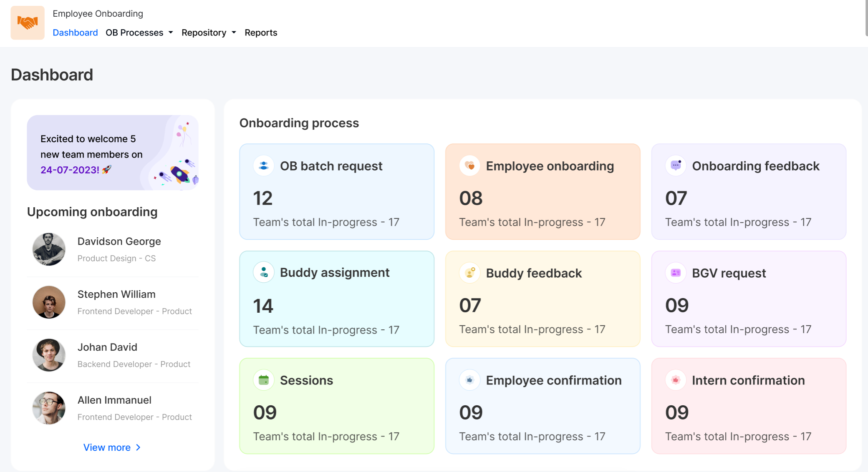Click the Intern confirmation badge icon
Viewport: 868px width, 472px height.
676,380
